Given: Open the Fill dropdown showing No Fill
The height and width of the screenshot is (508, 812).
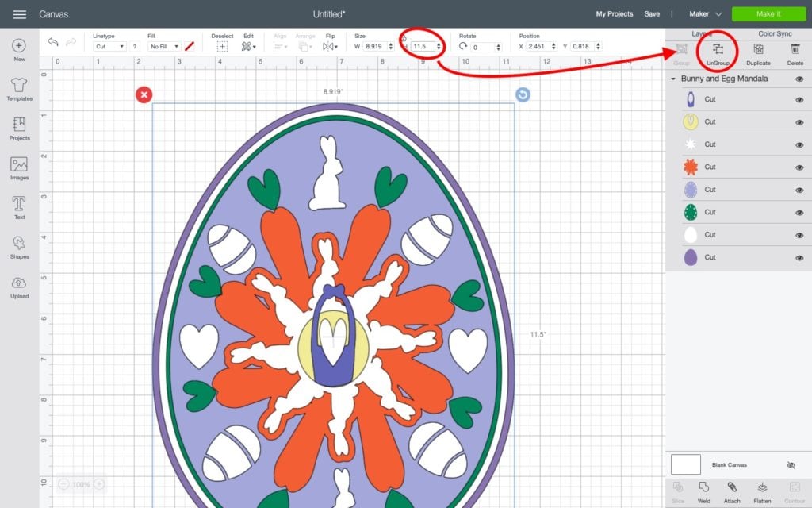Looking at the screenshot, I should coord(163,47).
